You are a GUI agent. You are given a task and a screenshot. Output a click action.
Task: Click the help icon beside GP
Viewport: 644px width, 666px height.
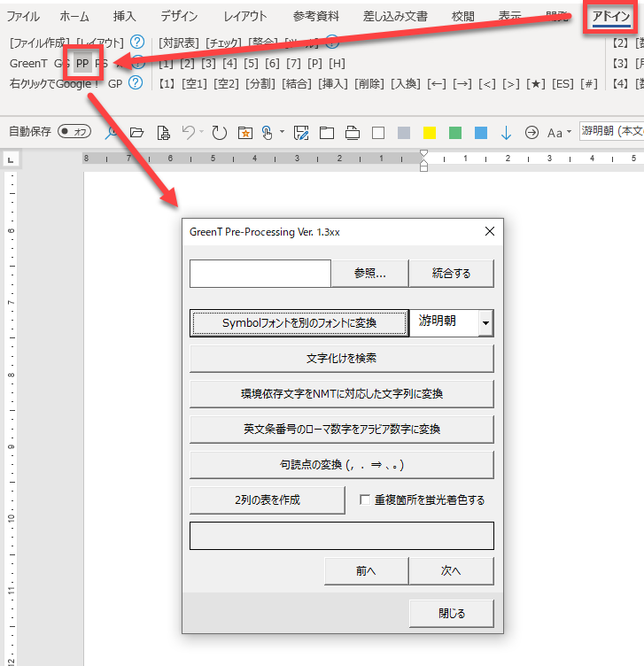[136, 83]
